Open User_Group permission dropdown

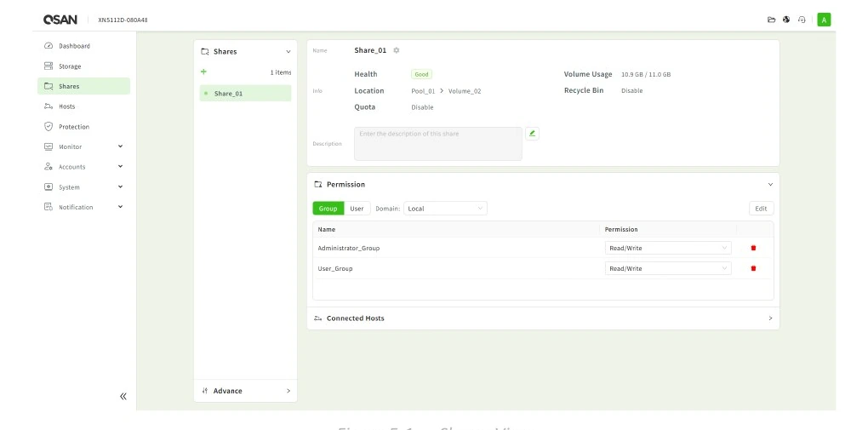(x=668, y=268)
